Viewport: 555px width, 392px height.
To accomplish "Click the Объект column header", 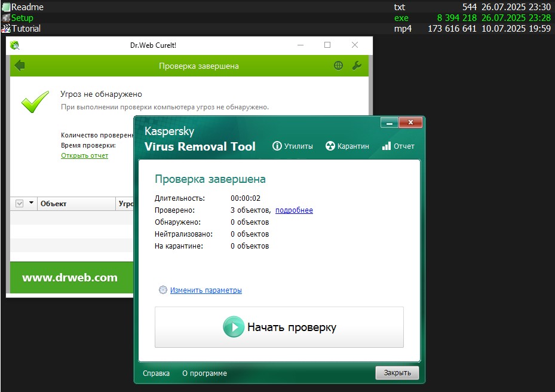I will [76, 204].
